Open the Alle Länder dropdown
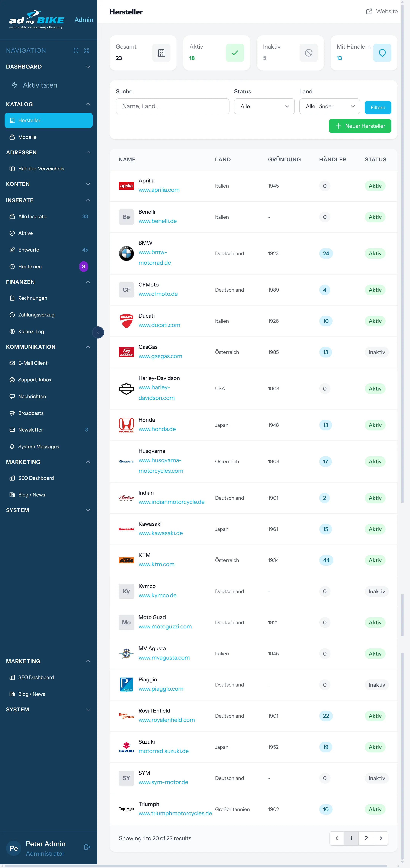The width and height of the screenshot is (410, 868). tap(329, 107)
